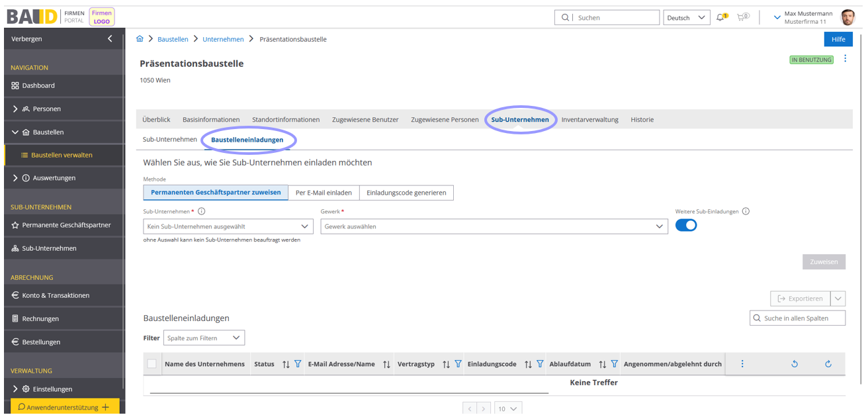
Task: Expand the Personen navigation item
Action: tap(46, 109)
